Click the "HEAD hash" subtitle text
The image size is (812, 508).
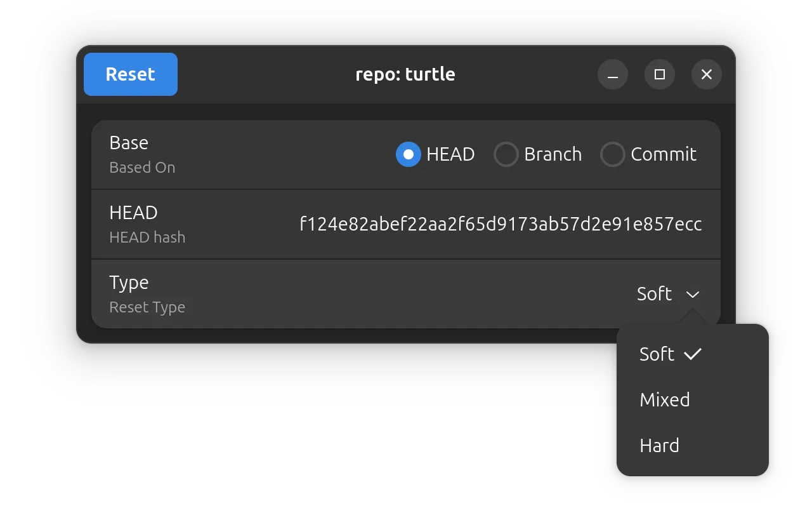pos(147,237)
